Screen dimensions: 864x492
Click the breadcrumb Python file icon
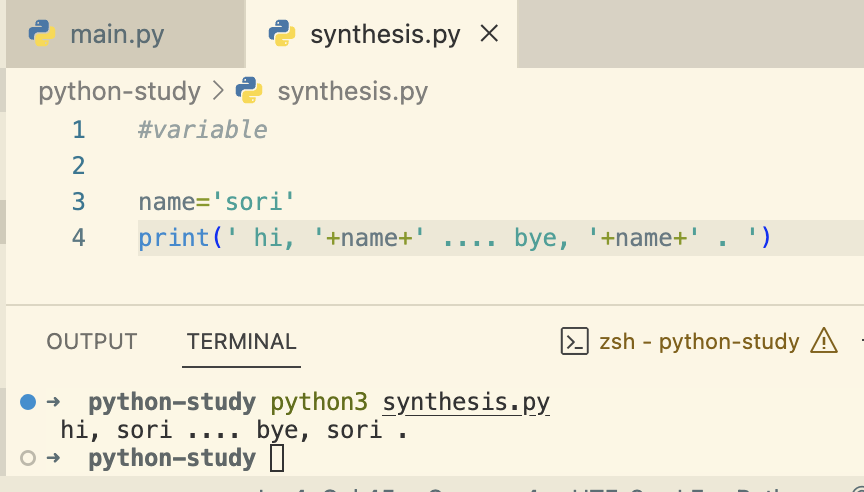[x=249, y=90]
